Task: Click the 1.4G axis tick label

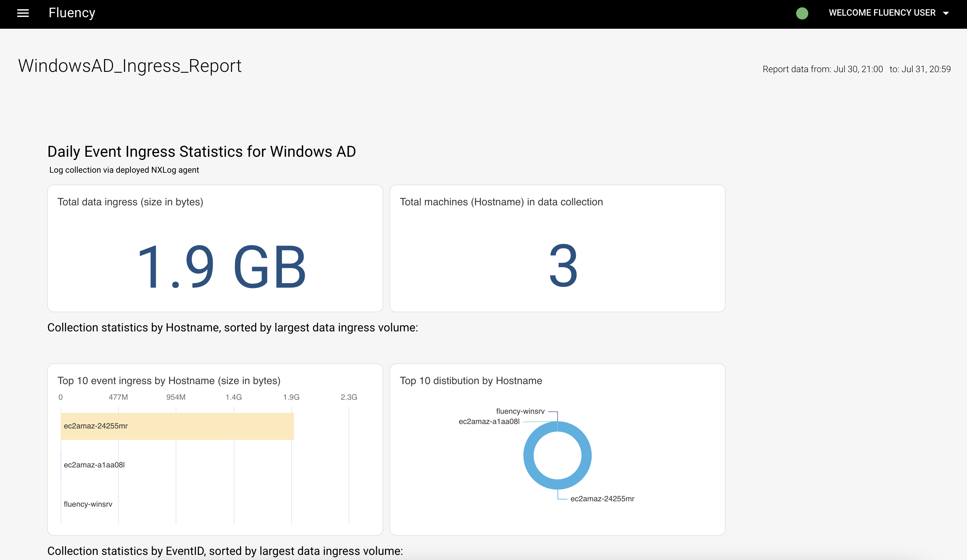Action: click(234, 397)
